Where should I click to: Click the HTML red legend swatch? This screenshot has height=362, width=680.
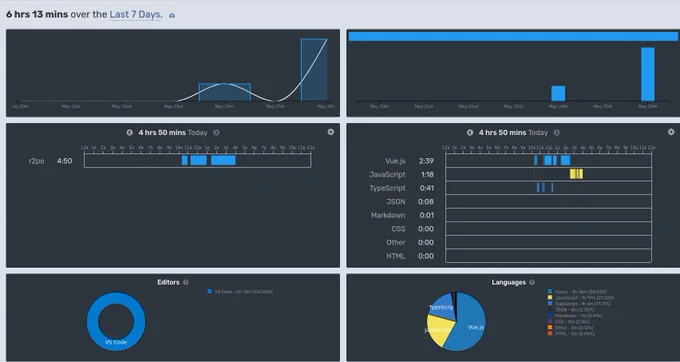[x=550, y=333]
